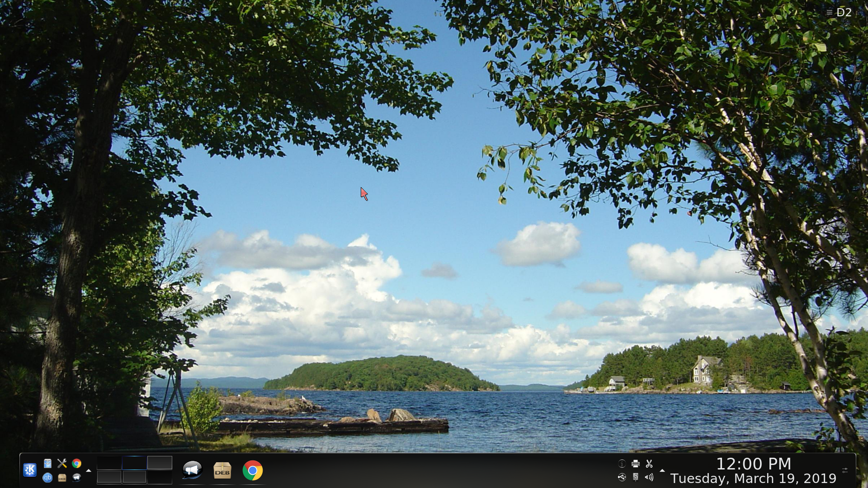
Task: Open the large Google Chrome taskbar icon
Action: tap(253, 470)
